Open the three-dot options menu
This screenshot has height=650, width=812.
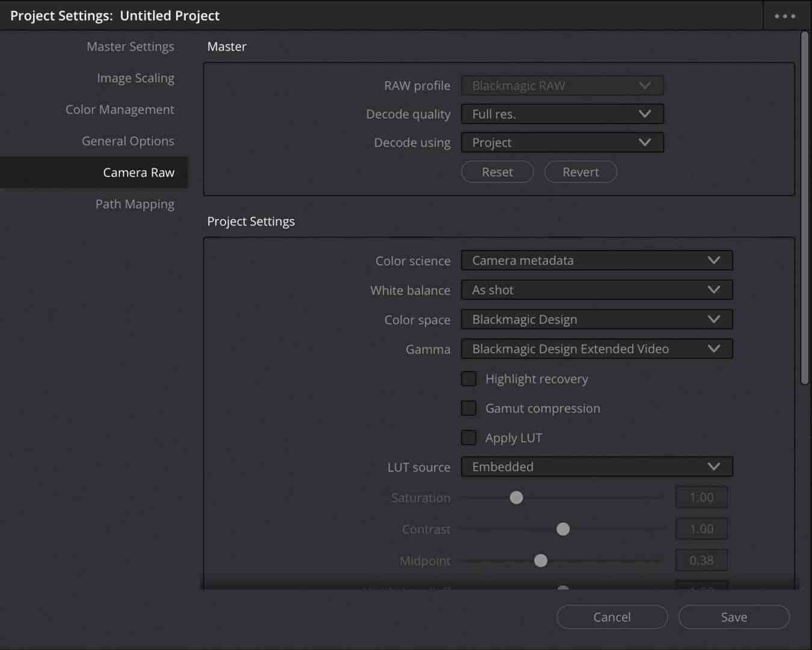[x=784, y=16]
